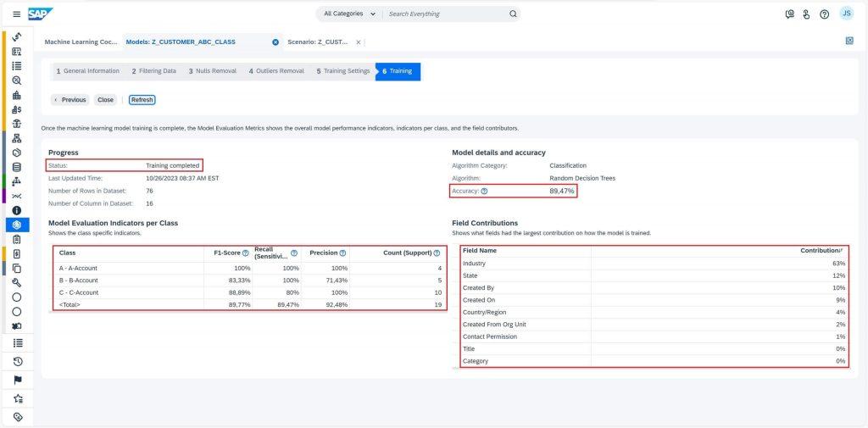Viewport: 868px width, 428px height.
Task: Open the flag icon in sidebar
Action: 17,380
